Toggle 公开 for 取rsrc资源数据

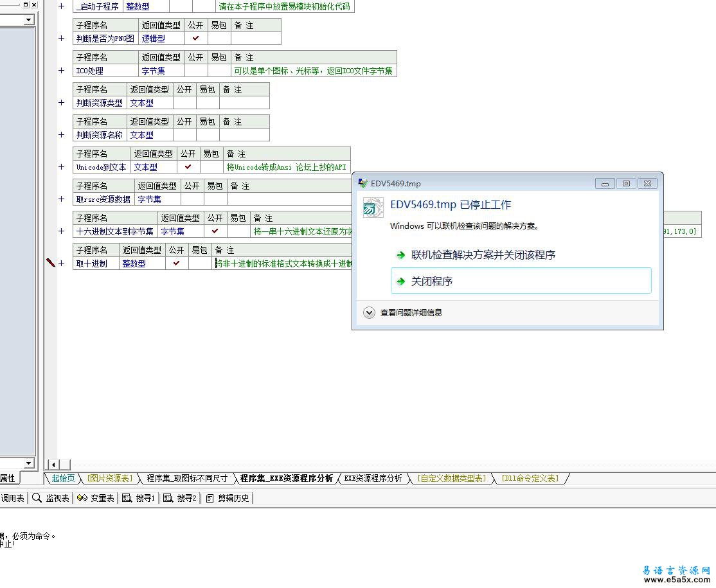point(192,199)
